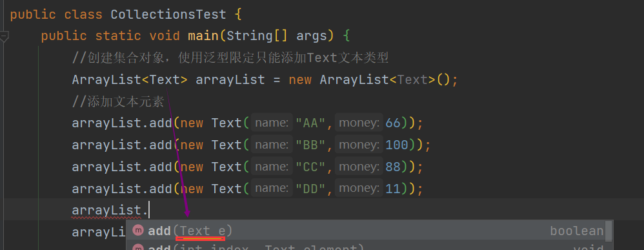Place the cursor on class name CollectionsTest
644x250 pixels.
[168, 15]
